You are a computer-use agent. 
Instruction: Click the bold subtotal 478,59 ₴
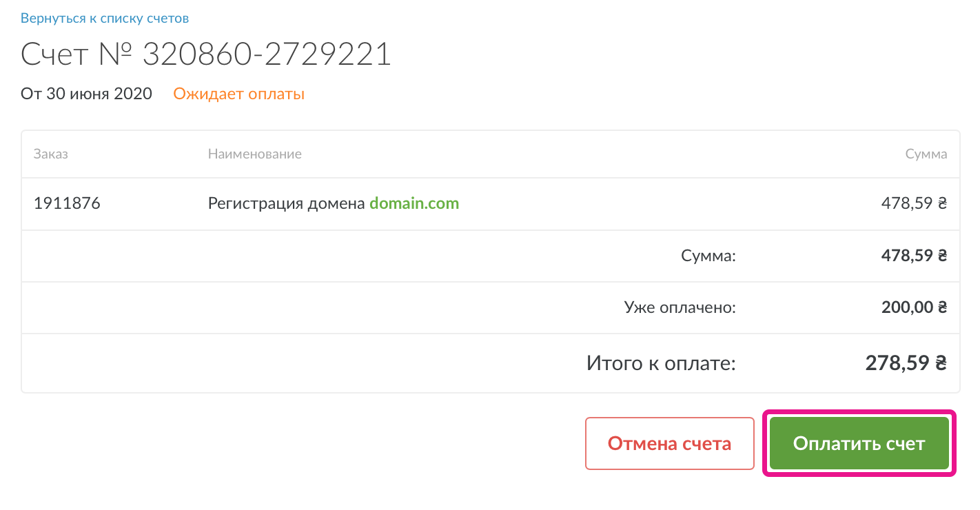(915, 256)
